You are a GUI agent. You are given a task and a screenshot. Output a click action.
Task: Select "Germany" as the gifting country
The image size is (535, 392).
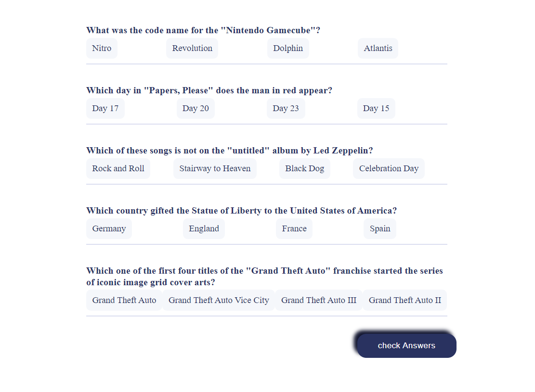click(x=109, y=228)
